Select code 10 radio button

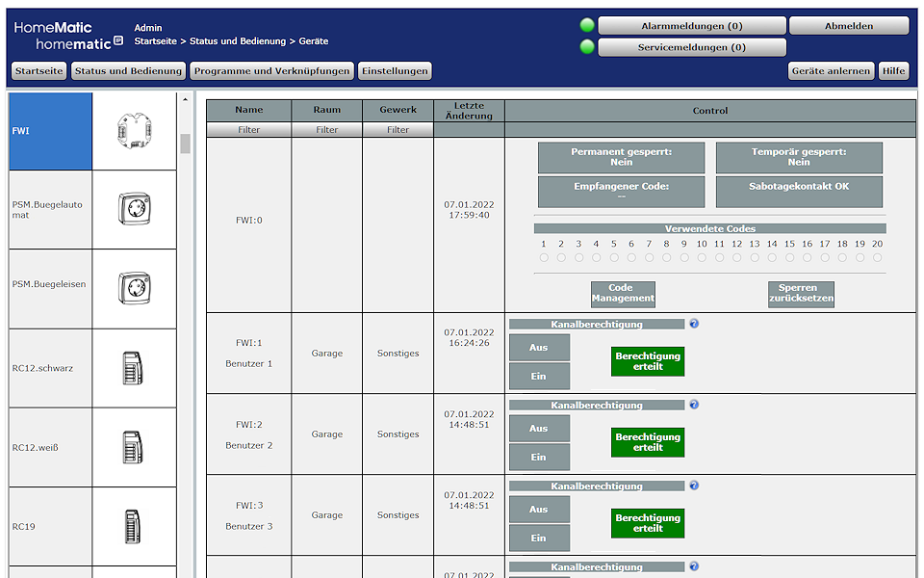702,257
